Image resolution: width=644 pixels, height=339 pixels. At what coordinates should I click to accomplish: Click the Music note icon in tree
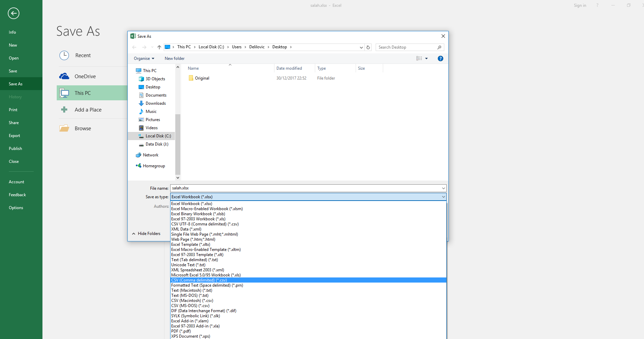[141, 112]
